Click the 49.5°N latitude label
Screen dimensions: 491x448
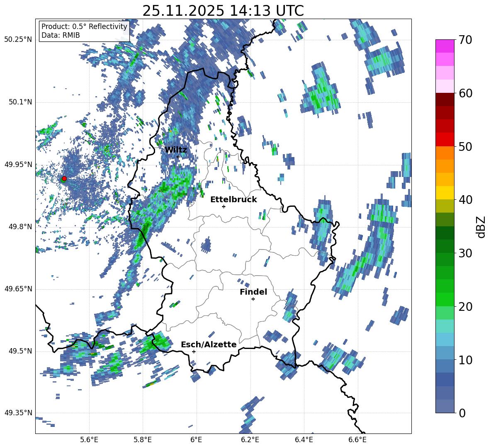(20, 351)
